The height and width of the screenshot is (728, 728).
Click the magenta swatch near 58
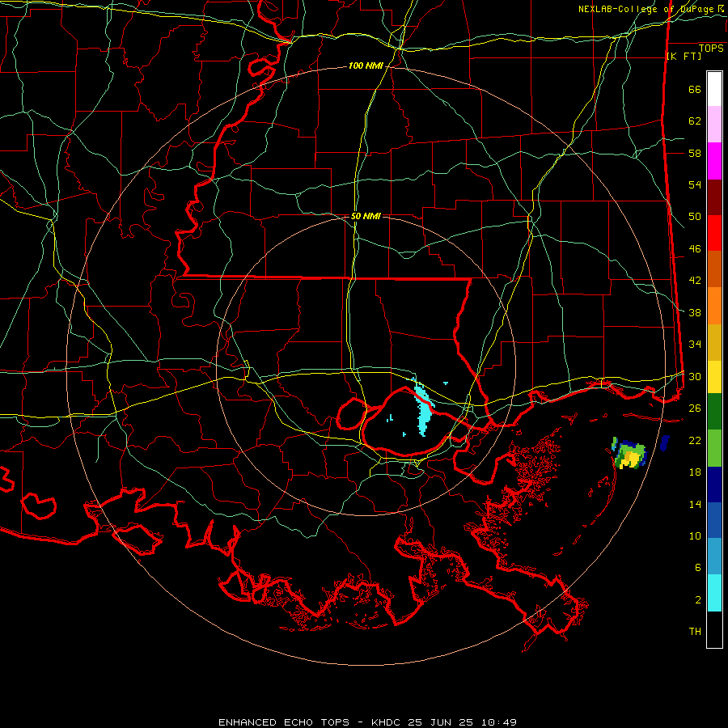(x=714, y=161)
